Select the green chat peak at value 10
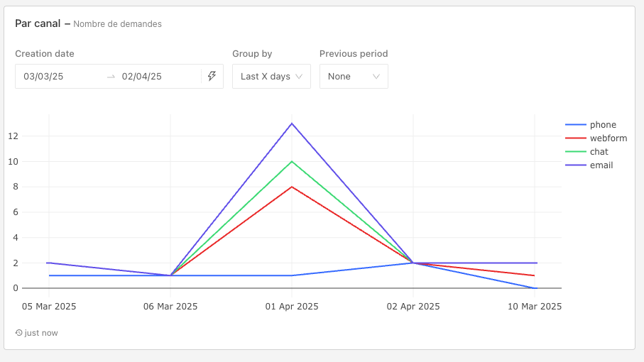644x362 pixels. click(x=292, y=161)
